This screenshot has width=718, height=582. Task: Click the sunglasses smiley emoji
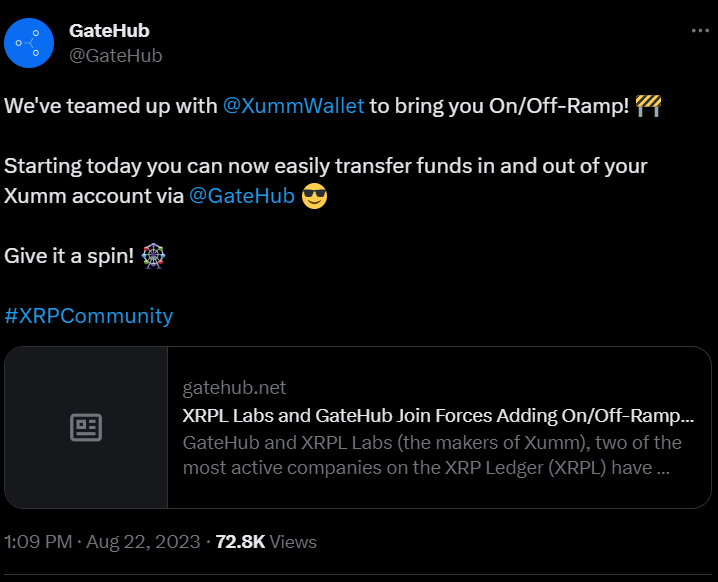tap(315, 196)
